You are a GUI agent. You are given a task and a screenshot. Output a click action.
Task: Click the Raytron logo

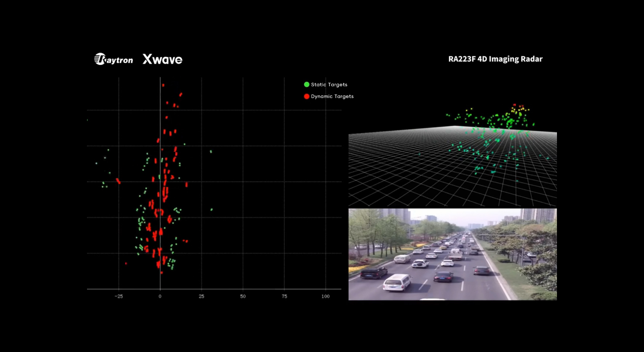(114, 59)
